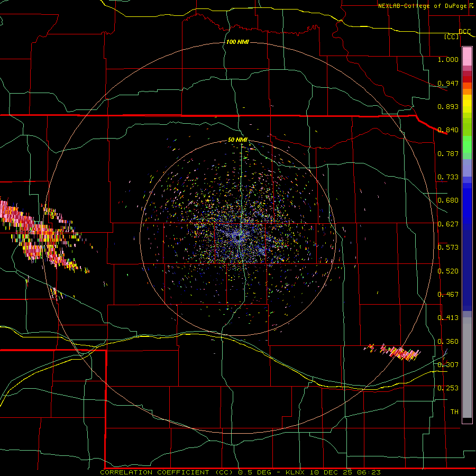This screenshot has width=476, height=476.
Task: Click the 0.627 scale value
Action: click(448, 224)
